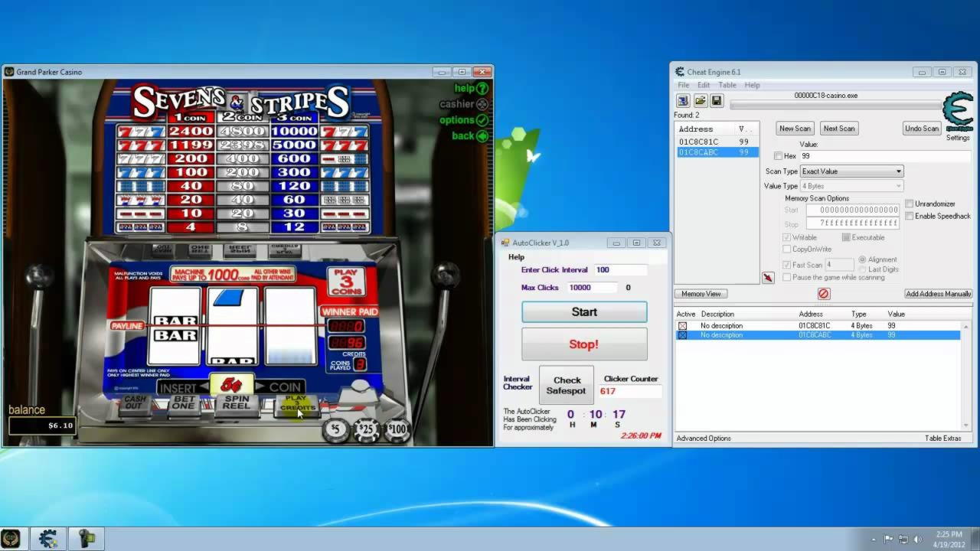
Task: Click the red Stop! button
Action: pos(584,344)
